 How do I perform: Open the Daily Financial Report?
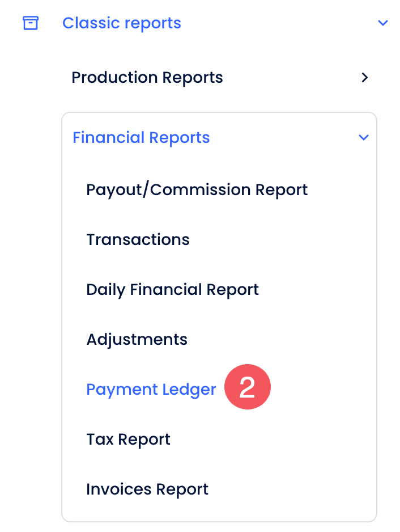click(x=172, y=290)
